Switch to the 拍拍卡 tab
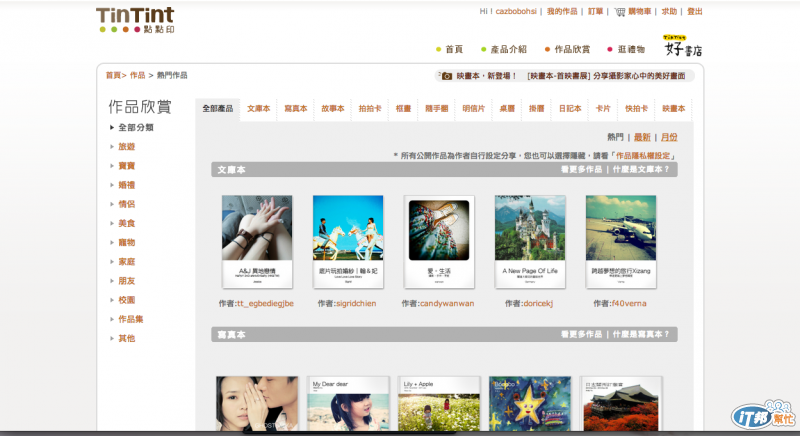Screen dimensions: 800x436 pyautogui.click(x=370, y=109)
